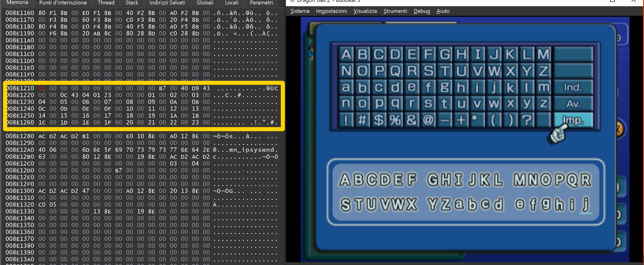Click memory address 008E11C0
The width and height of the screenshot is (644, 265).
(20, 54)
